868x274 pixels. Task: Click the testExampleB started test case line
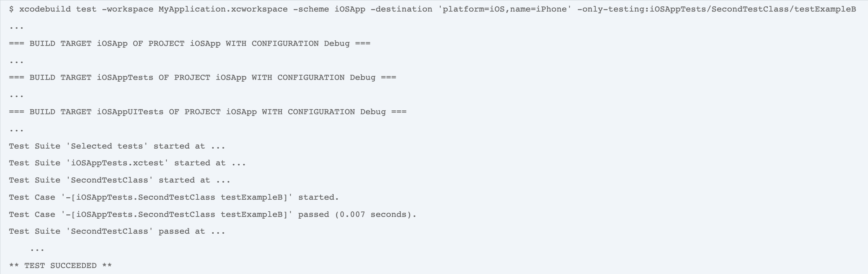(174, 197)
